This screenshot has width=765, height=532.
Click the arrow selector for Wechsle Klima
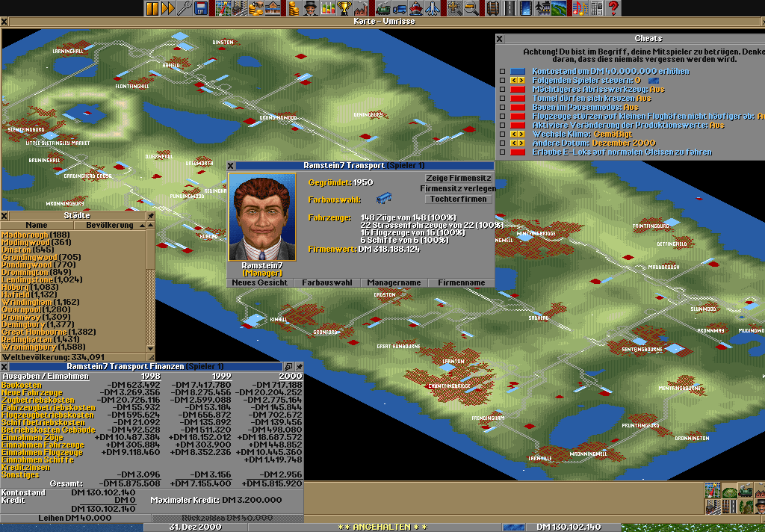pos(518,134)
